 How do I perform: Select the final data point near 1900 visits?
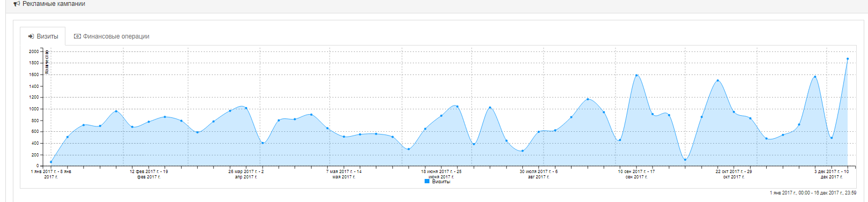[x=848, y=59]
